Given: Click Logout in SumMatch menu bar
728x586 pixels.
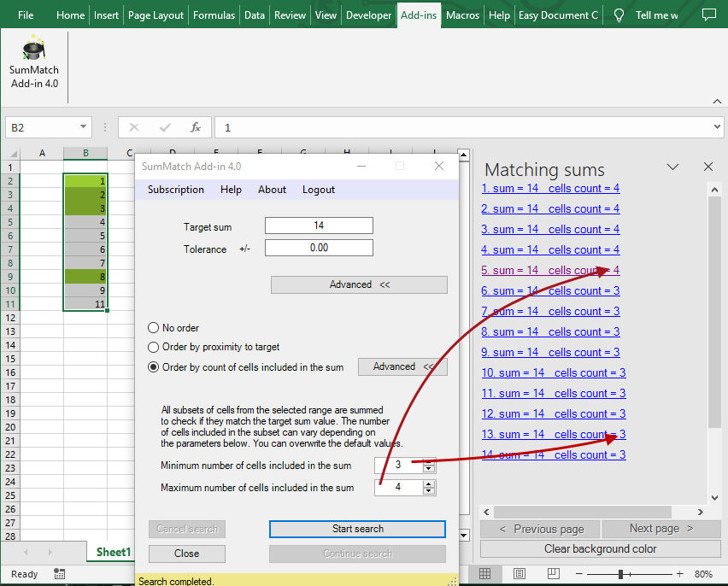Looking at the screenshot, I should point(319,190).
